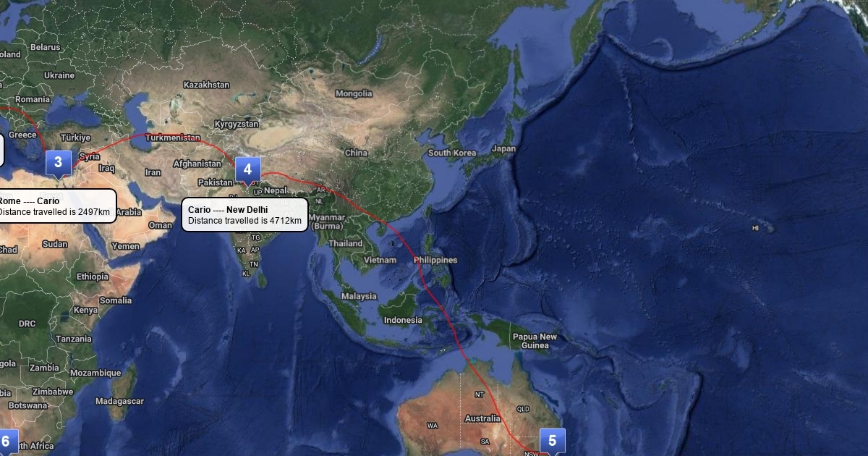Click the Papua New Guinea label
Screen dimensions: 868x456
click(535, 341)
